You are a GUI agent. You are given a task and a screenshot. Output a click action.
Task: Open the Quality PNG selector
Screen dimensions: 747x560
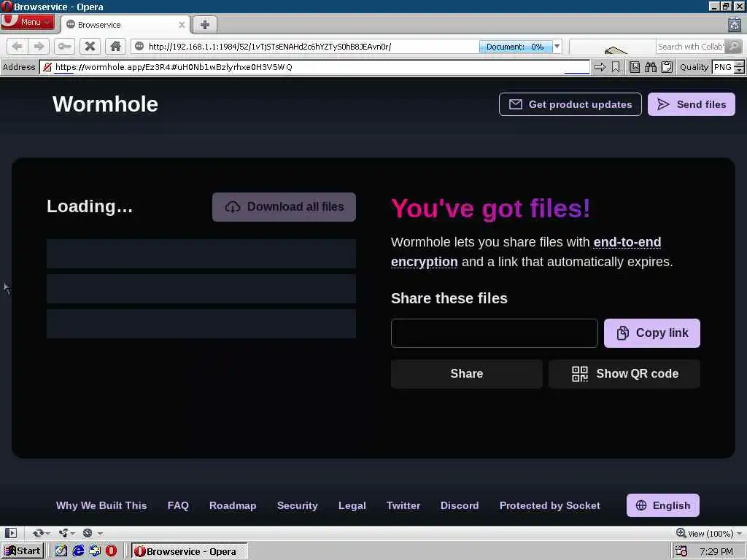pyautogui.click(x=723, y=67)
